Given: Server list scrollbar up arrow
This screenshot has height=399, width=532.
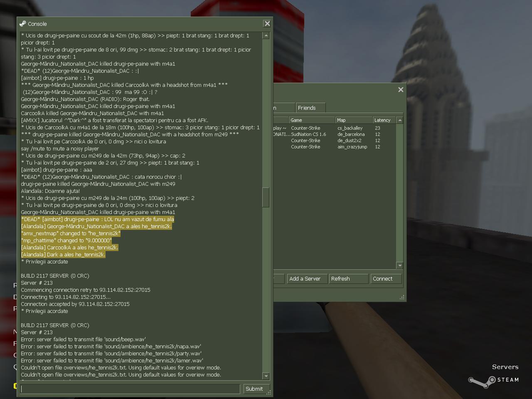Looking at the screenshot, I should pos(400,120).
